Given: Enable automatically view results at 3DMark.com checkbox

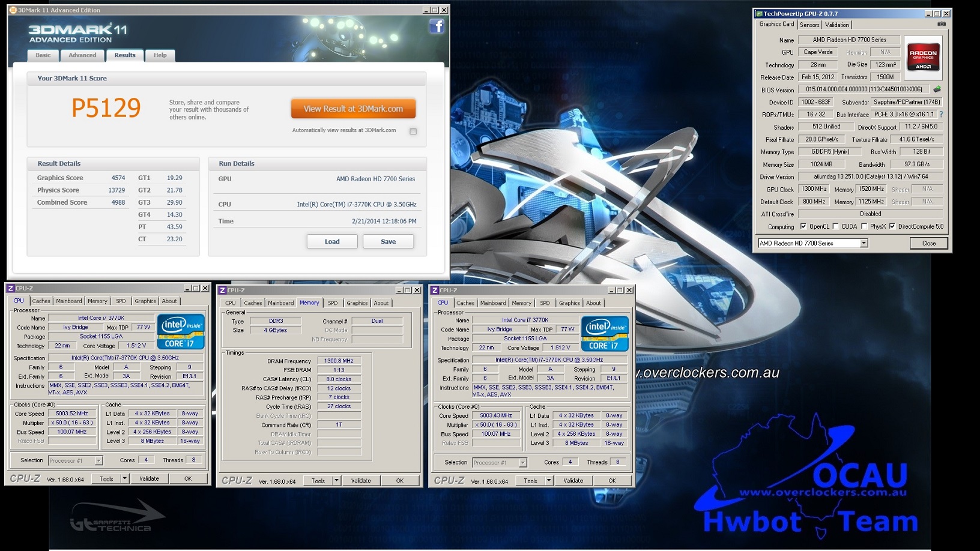Looking at the screenshot, I should tap(413, 131).
